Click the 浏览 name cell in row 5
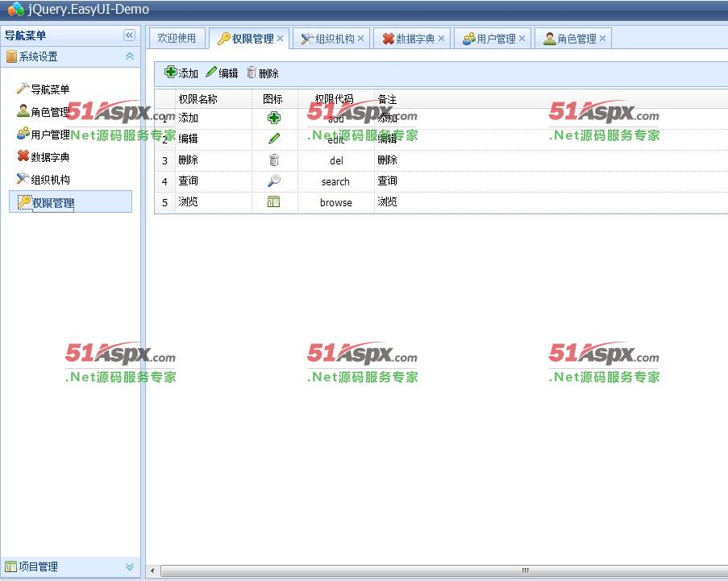Viewport: 728px width, 581px height. coord(214,202)
